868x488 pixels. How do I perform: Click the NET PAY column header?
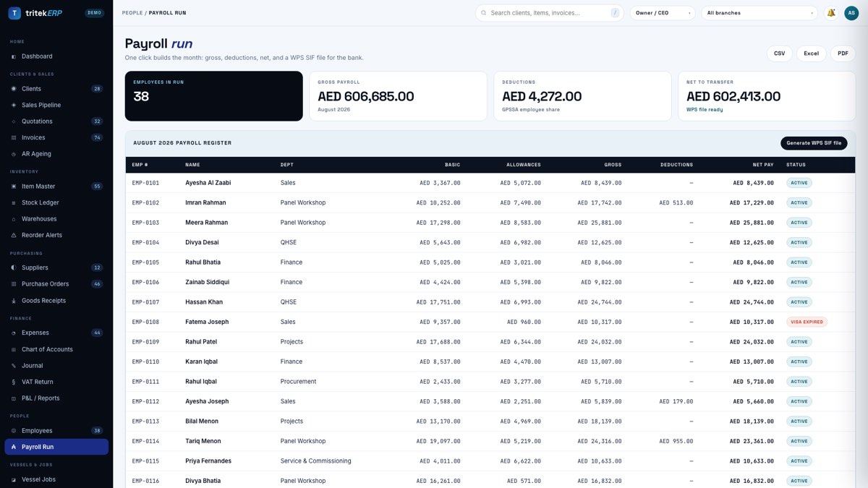pyautogui.click(x=762, y=165)
